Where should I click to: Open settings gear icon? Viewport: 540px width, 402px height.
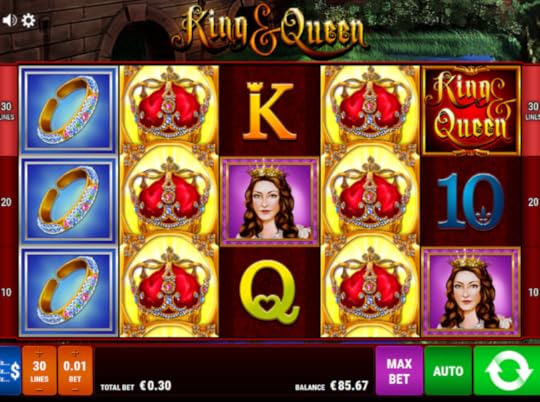click(28, 21)
